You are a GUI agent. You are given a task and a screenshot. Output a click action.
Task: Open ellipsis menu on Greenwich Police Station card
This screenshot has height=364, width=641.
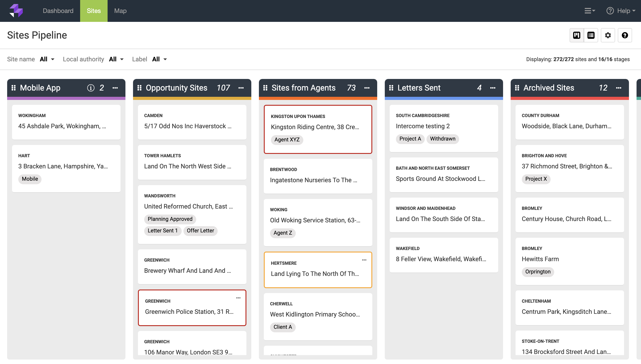tap(238, 299)
